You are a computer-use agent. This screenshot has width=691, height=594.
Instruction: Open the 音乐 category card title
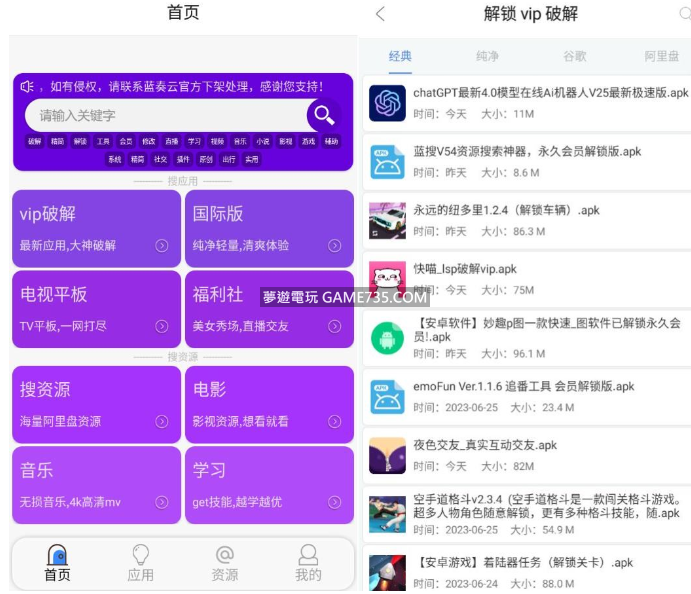click(x=37, y=470)
